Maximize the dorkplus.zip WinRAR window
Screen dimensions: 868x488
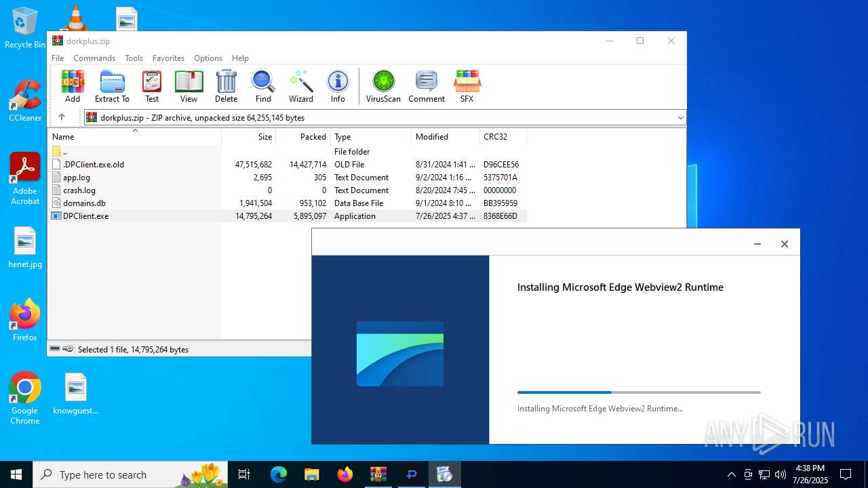639,41
